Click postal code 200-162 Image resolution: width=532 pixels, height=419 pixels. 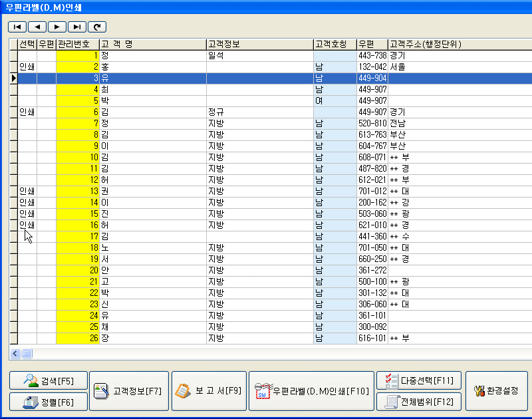(x=372, y=203)
